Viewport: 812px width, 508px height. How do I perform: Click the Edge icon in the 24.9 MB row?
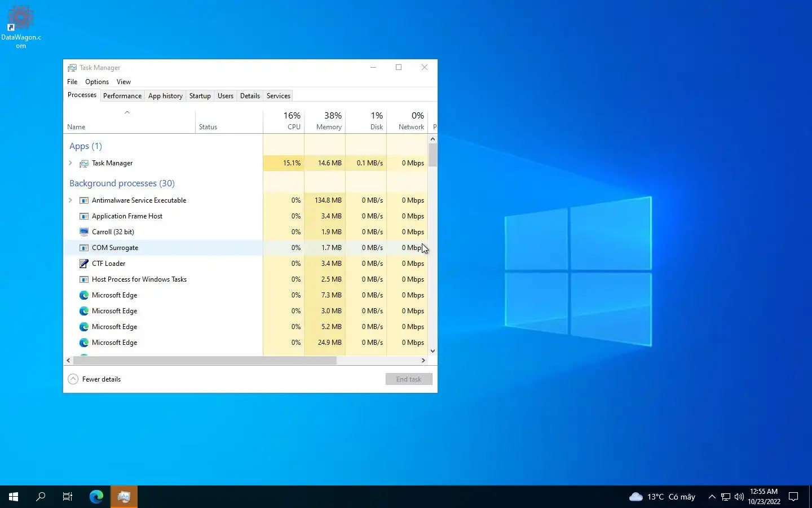[84, 343]
